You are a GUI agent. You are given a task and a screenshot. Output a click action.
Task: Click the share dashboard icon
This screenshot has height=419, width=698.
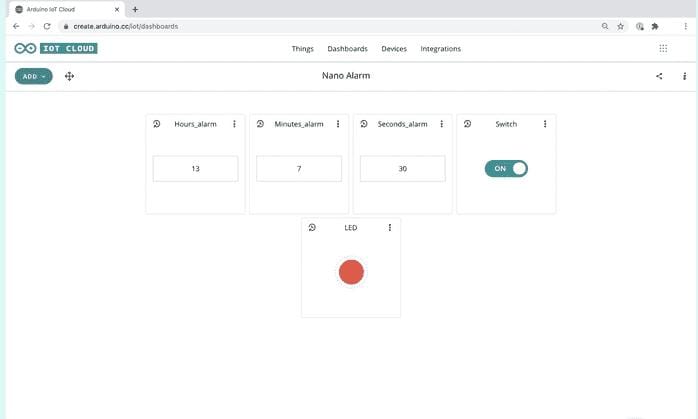point(659,76)
